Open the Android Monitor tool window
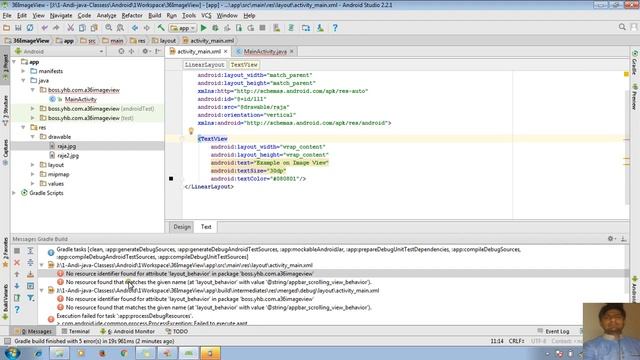Screen dimensions: 640x360 128,331
